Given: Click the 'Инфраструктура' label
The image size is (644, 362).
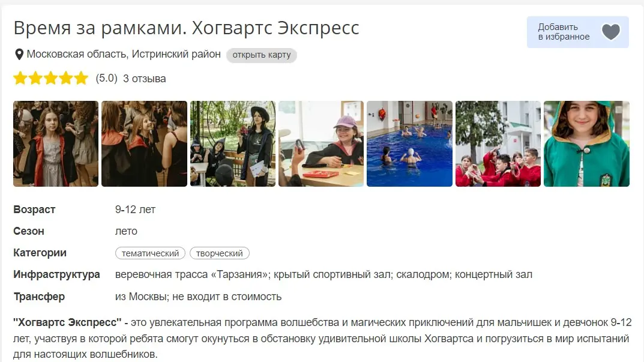Looking at the screenshot, I should [x=56, y=274].
